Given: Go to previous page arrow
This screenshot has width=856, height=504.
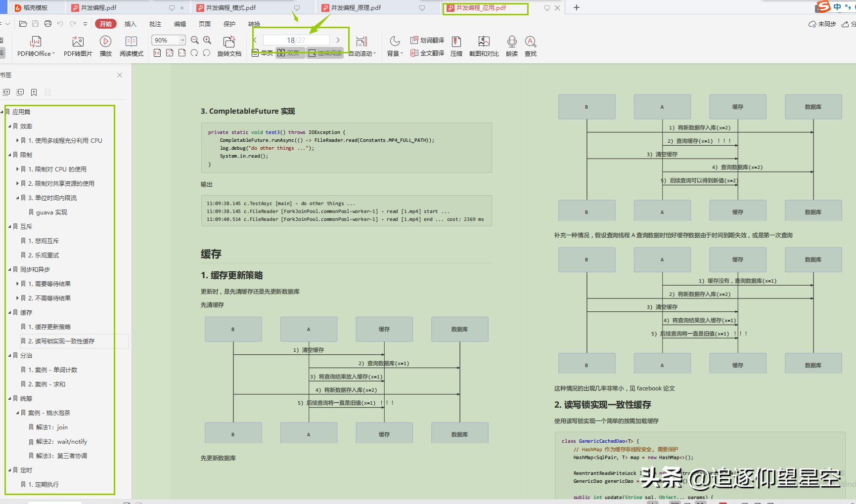Looking at the screenshot, I should [x=255, y=40].
